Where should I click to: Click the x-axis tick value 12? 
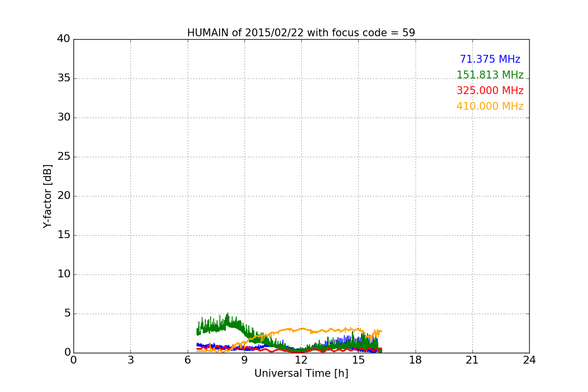pyautogui.click(x=301, y=360)
